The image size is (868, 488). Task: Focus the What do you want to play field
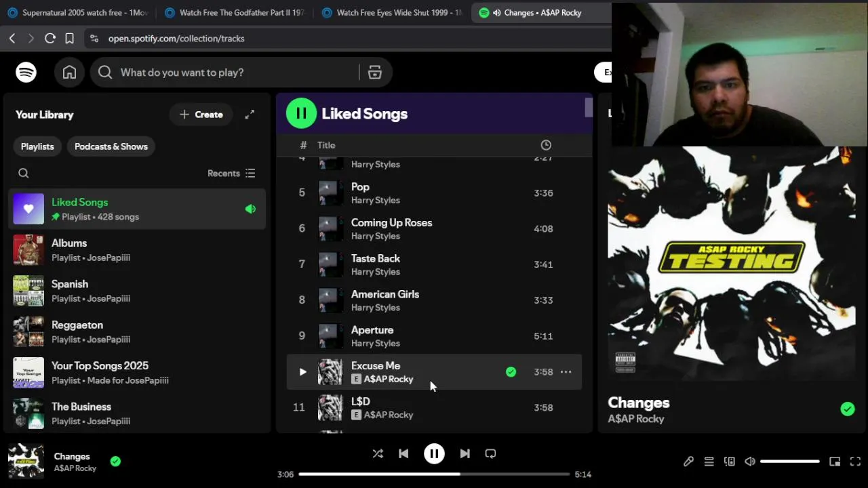click(x=237, y=73)
